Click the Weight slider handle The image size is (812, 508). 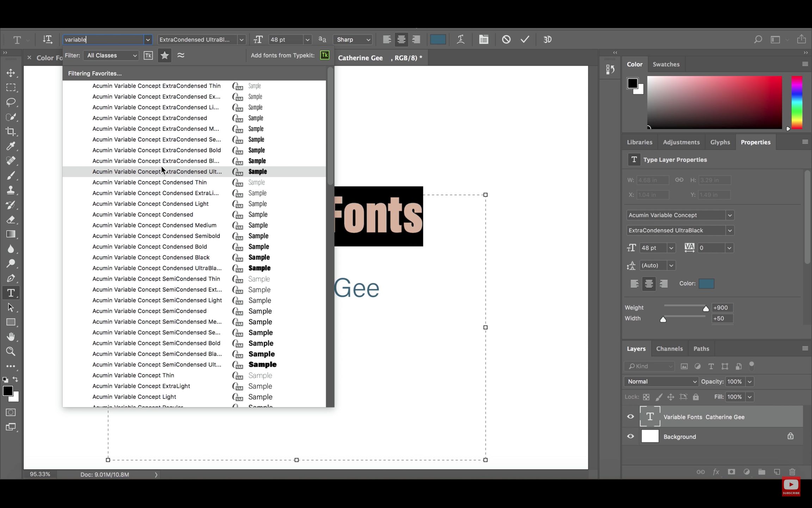[x=706, y=309]
